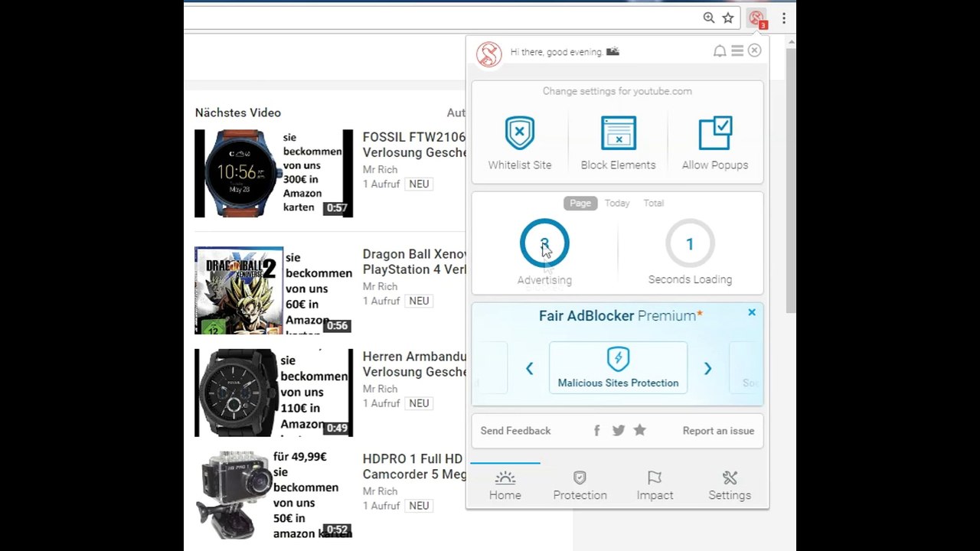The height and width of the screenshot is (551, 980).
Task: Open the zoom magnifier icon in address bar
Action: coord(709,18)
